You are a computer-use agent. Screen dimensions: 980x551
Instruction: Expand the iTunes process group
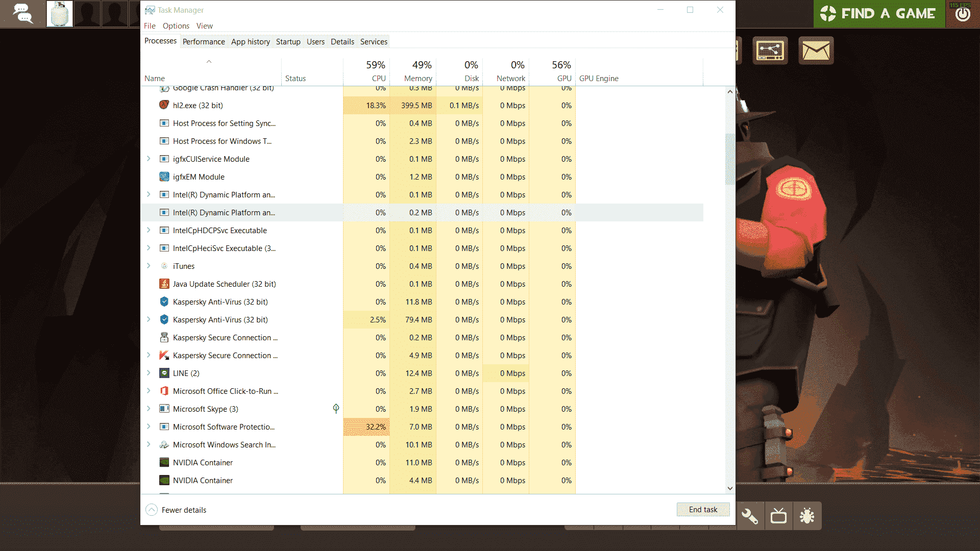(149, 266)
